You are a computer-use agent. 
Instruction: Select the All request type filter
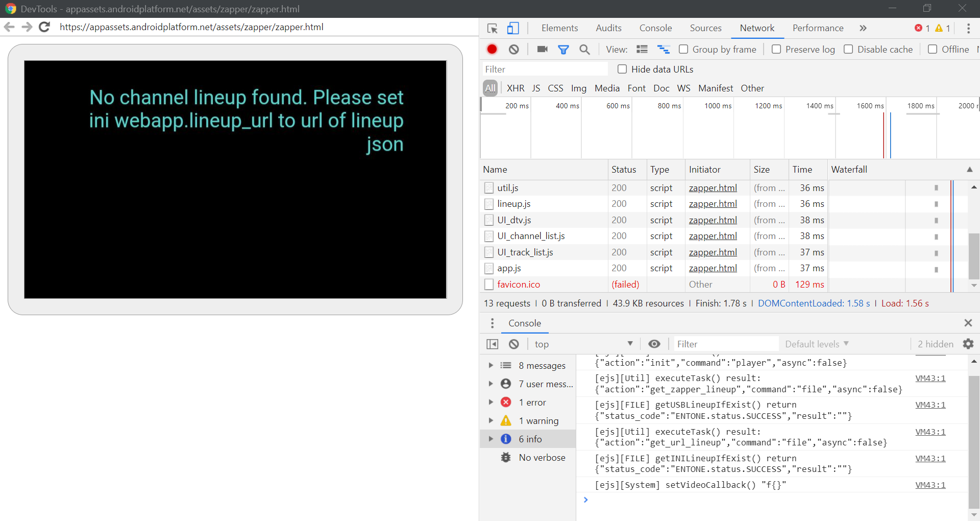coord(491,88)
